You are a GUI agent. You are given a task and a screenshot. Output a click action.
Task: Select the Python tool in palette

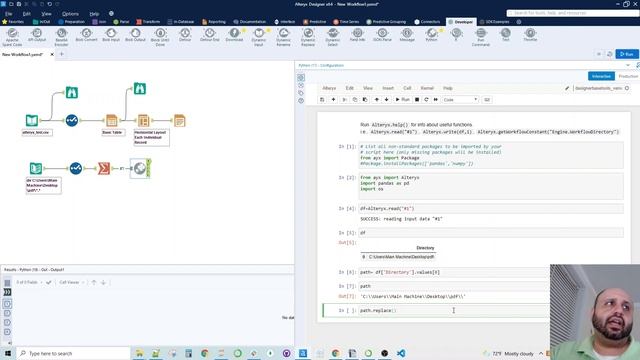[x=431, y=35]
